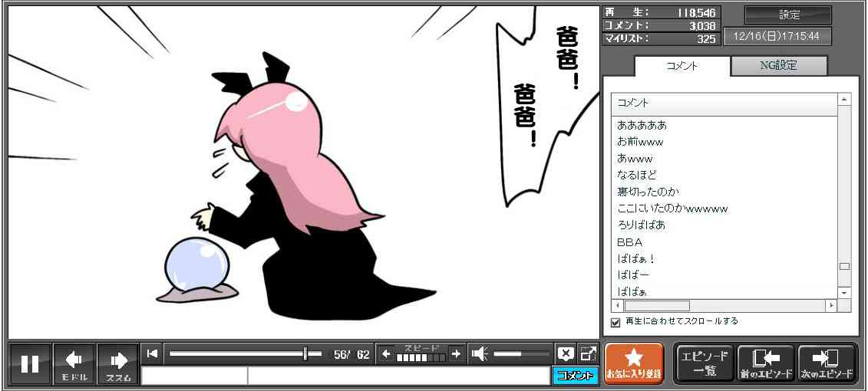Switch to the NG設定 tab
Image resolution: width=868 pixels, height=391 pixels.
778,66
